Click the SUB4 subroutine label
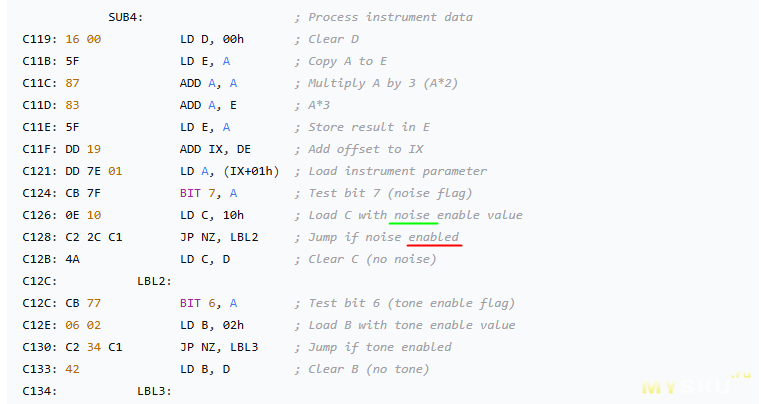Viewport: 761px width, 404px height. (126, 17)
